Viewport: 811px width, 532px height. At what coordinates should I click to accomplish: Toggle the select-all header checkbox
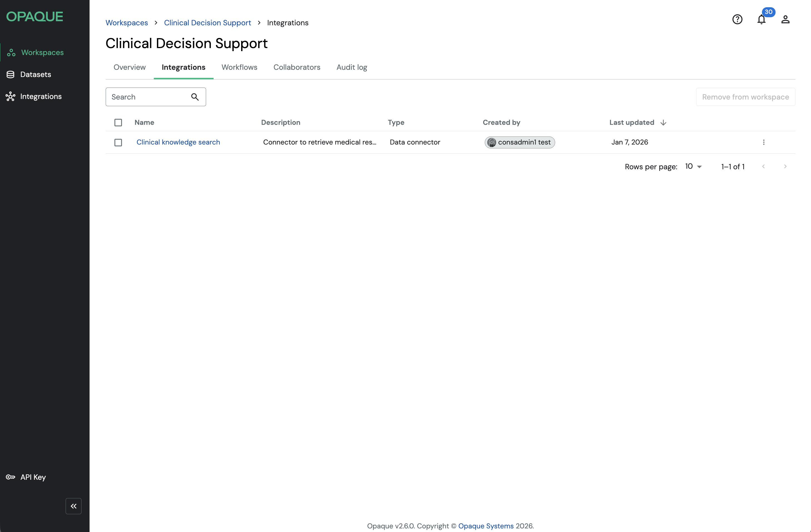pyautogui.click(x=118, y=123)
